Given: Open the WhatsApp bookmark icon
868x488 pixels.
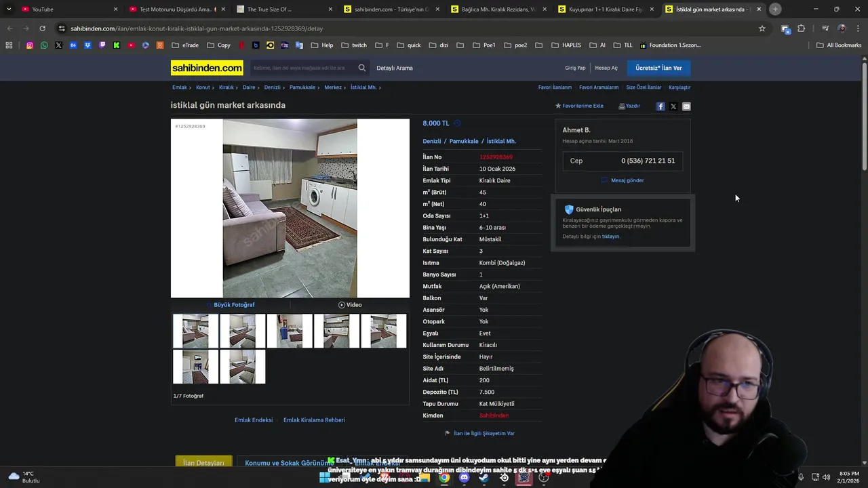Looking at the screenshot, I should (x=44, y=45).
